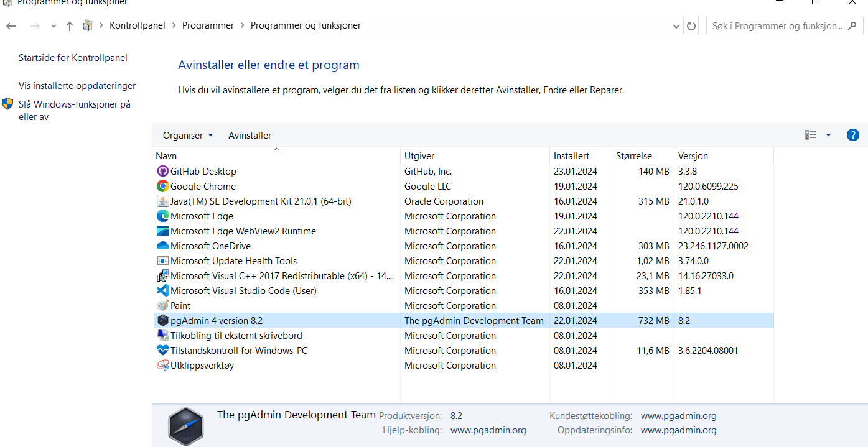868x447 pixels.
Task: Click The pgAdmin Development Team publisher cell
Action: coord(474,320)
